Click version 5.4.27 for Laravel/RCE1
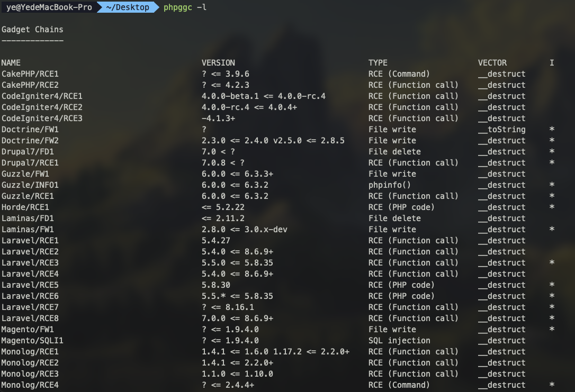 (x=215, y=241)
